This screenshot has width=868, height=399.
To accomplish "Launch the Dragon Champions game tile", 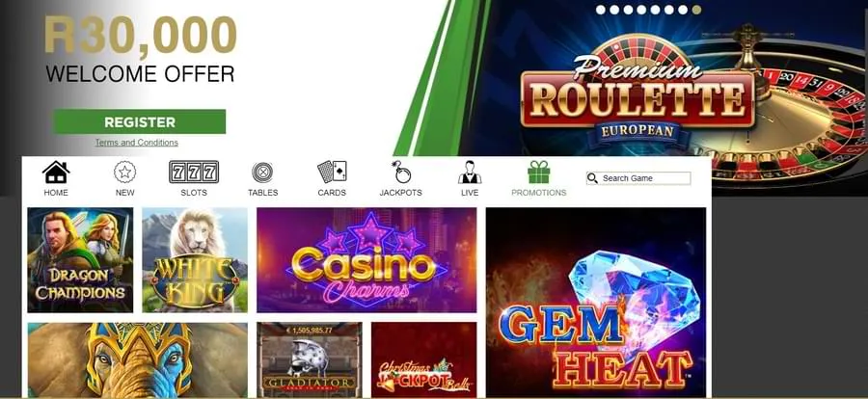I will tap(80, 260).
